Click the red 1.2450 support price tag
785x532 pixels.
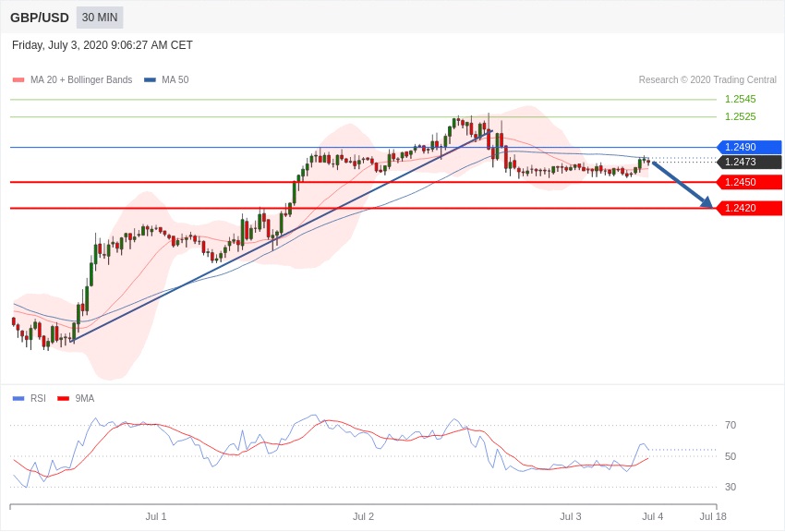[749, 182]
